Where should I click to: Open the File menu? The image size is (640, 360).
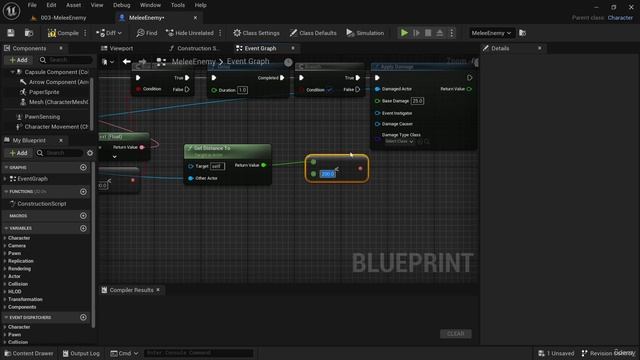[x=32, y=5]
